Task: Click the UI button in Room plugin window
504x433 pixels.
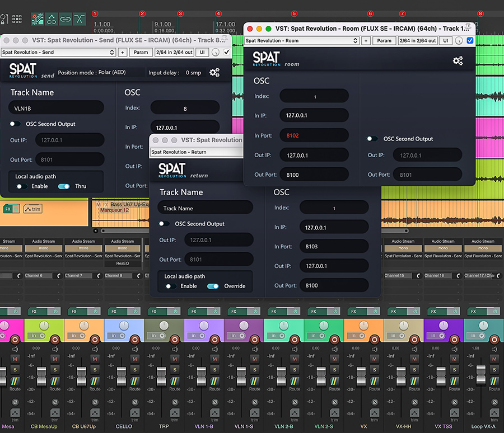Action: 446,40
